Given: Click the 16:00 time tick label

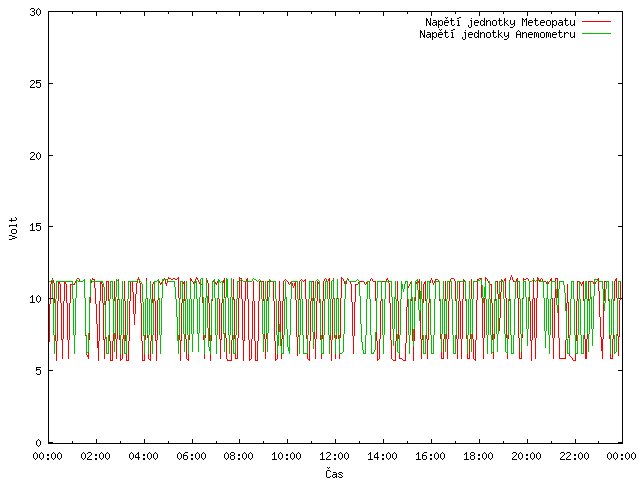Looking at the screenshot, I should point(430,456).
